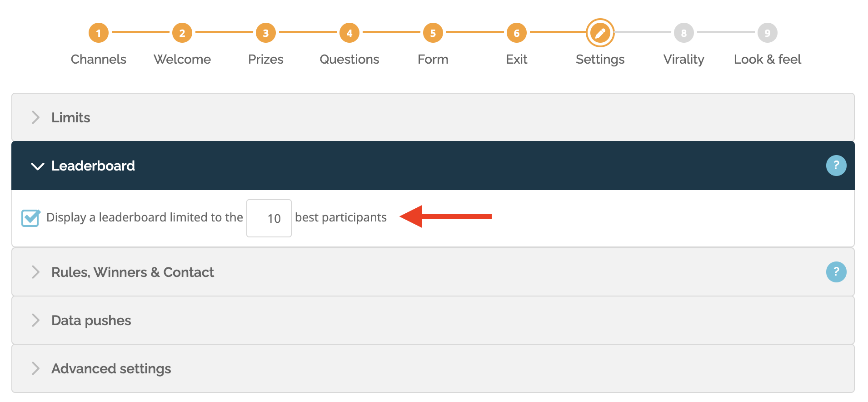Collapse the Leaderboard section
Viewport: 868px width, 402px height.
tap(433, 166)
